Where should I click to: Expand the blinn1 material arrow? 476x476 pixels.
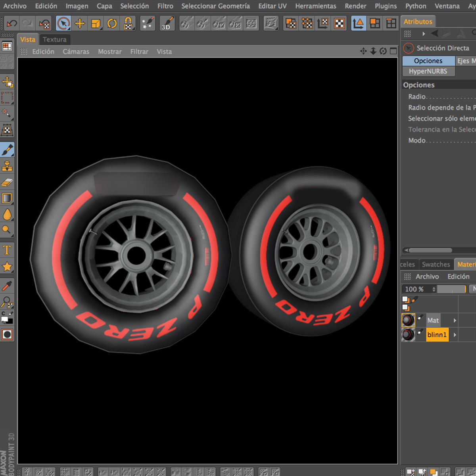tap(455, 335)
